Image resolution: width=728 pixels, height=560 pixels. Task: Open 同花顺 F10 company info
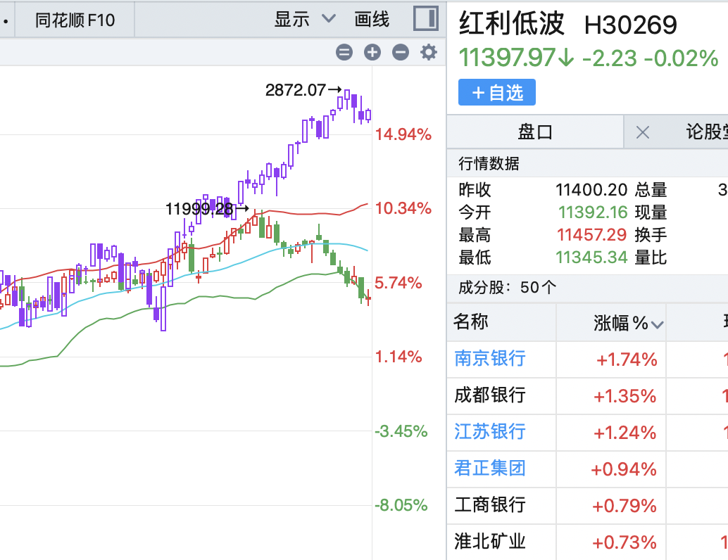point(75,20)
